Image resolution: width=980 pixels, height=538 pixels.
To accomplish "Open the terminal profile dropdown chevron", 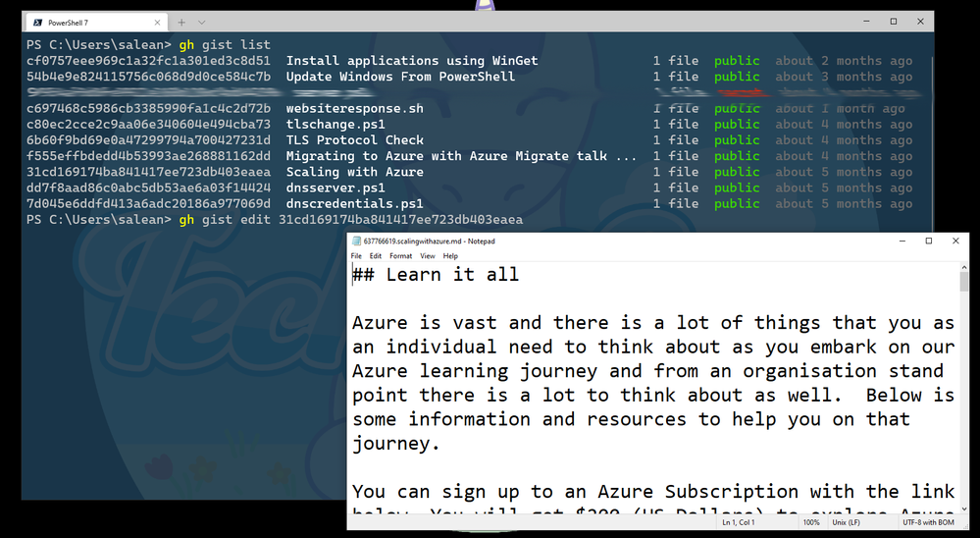I will [x=201, y=23].
